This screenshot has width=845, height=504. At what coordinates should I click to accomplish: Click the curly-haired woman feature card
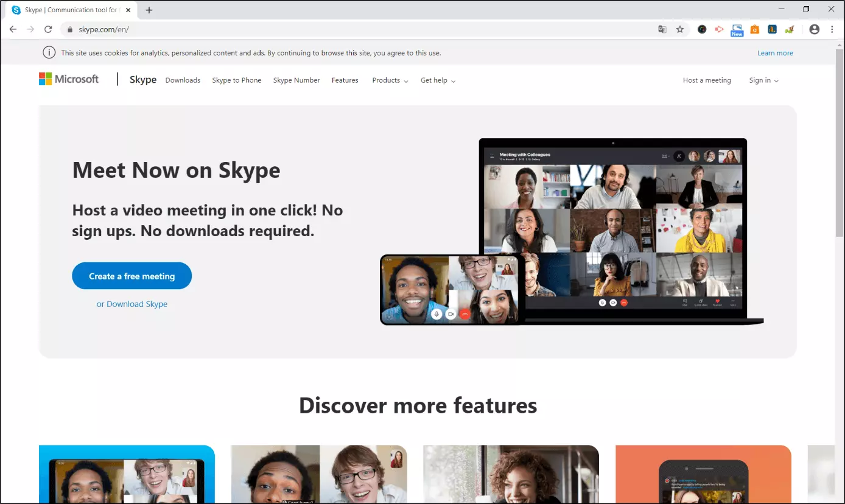511,474
